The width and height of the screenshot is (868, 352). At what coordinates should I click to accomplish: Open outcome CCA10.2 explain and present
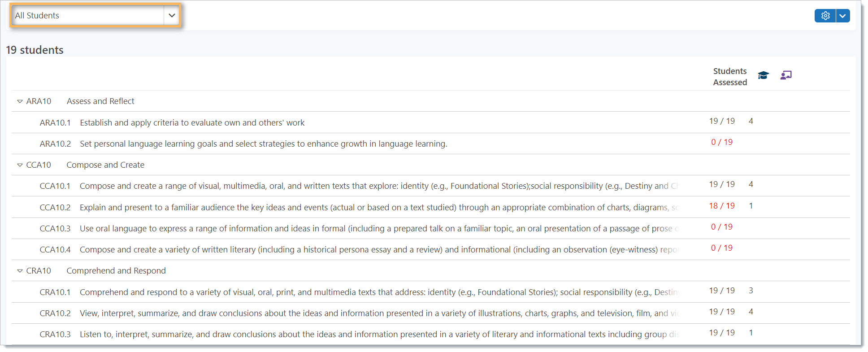pos(430,207)
